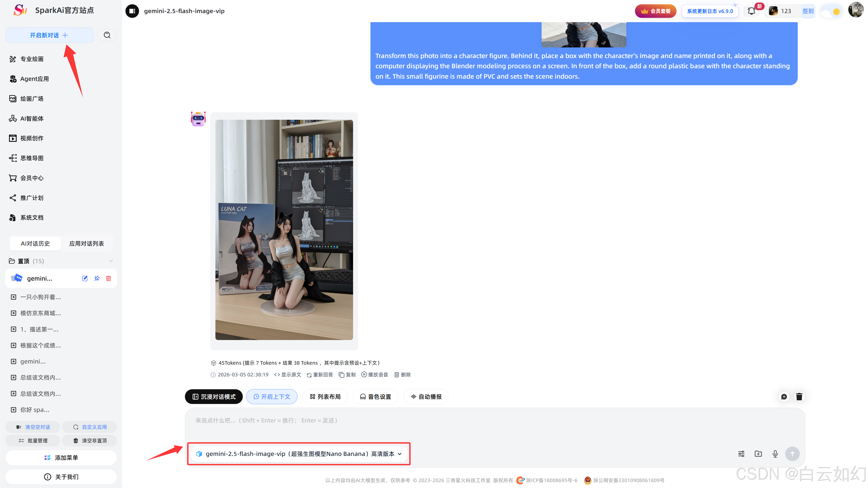Collapse the sidebar panel icon

point(132,11)
